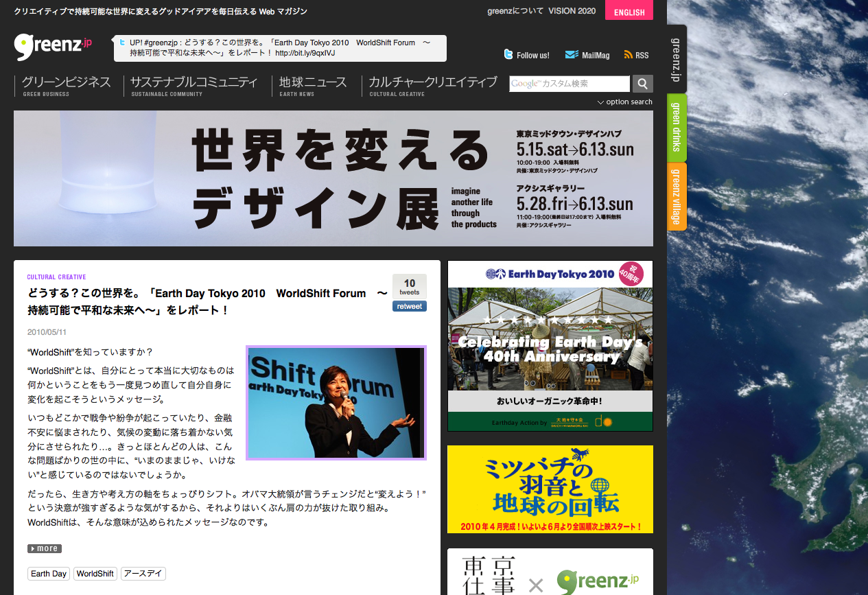Open the グリーンビジネス menu

(66, 86)
